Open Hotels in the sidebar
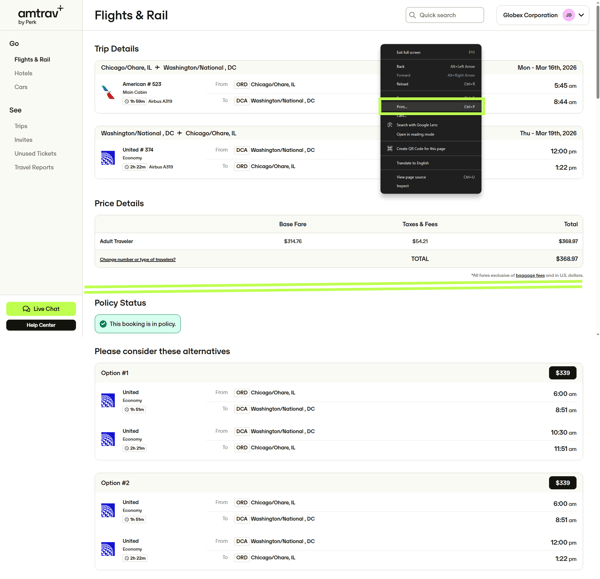The image size is (600, 579). (23, 73)
